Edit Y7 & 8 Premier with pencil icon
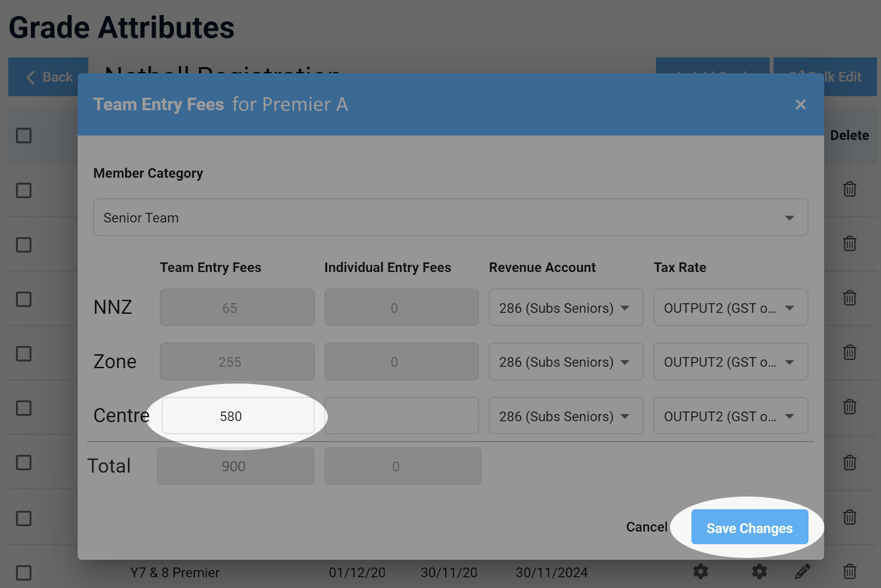Viewport: 881px width, 588px height. point(802,571)
